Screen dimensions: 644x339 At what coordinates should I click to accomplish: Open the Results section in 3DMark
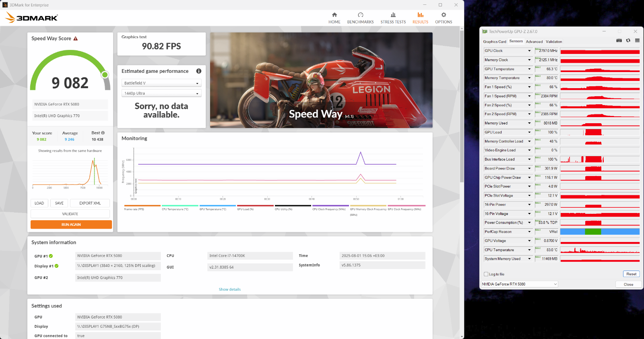420,18
